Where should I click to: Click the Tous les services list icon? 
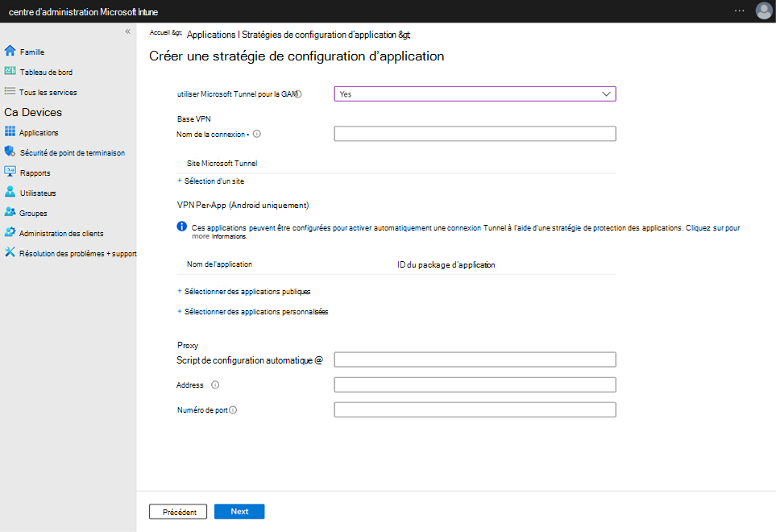[10, 91]
